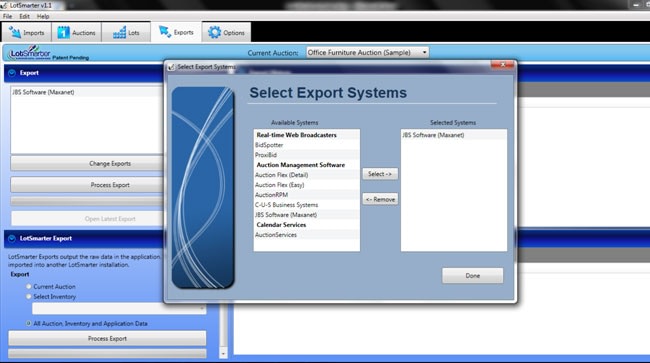Click the LotSmarter Export progress bar
Image resolution: width=650 pixels, height=363 pixels.
coord(107,353)
